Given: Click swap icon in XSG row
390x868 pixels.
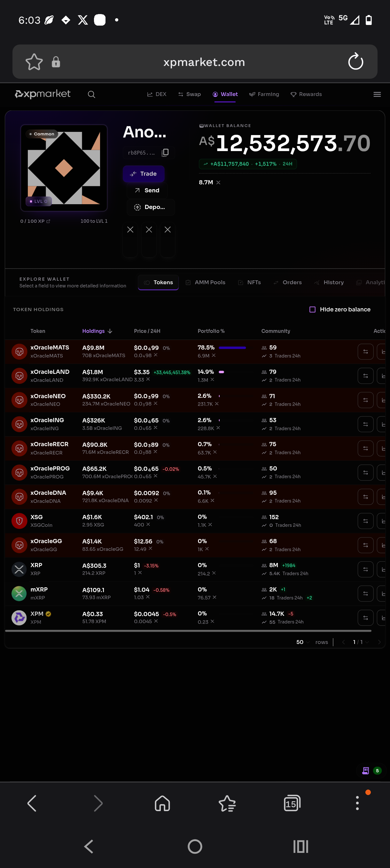Looking at the screenshot, I should tap(365, 521).
